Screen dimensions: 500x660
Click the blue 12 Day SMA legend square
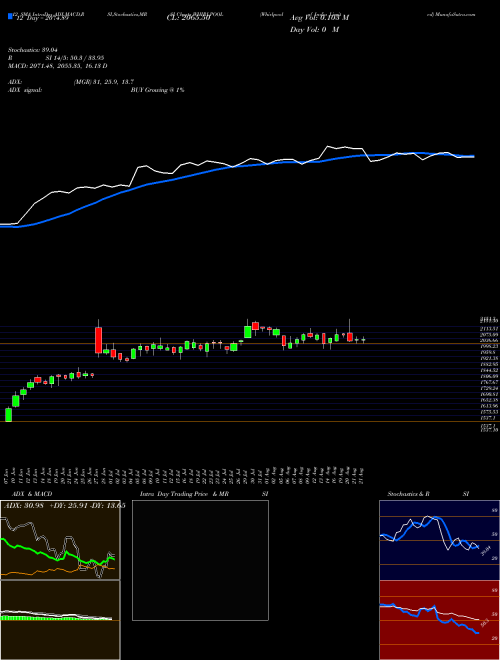click(x=10, y=17)
